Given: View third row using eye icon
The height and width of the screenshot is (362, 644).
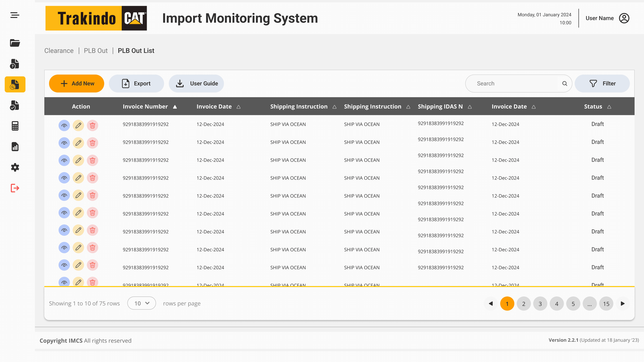Looking at the screenshot, I should [x=64, y=160].
